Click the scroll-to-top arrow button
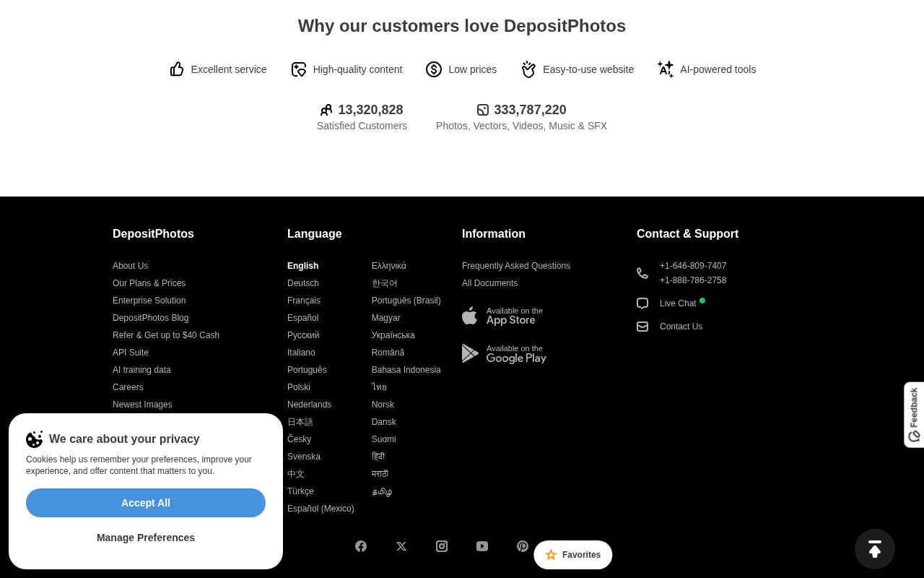The image size is (924, 578). (875, 549)
